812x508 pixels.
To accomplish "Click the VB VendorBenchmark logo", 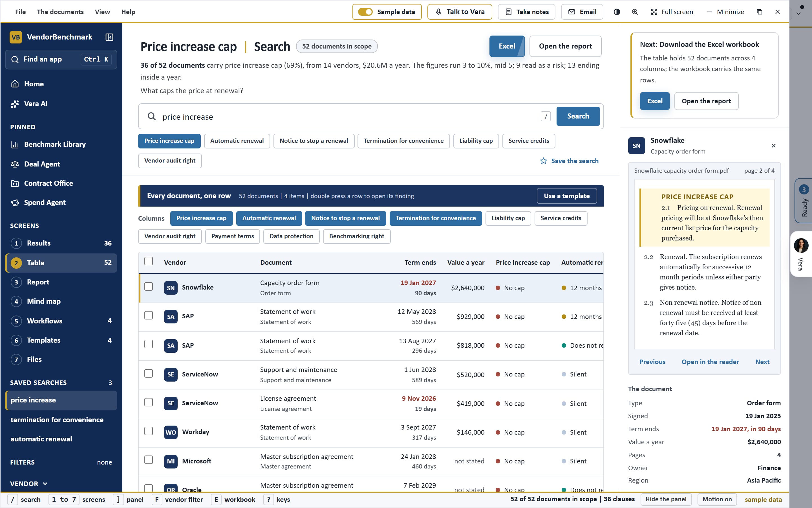I will coord(16,37).
